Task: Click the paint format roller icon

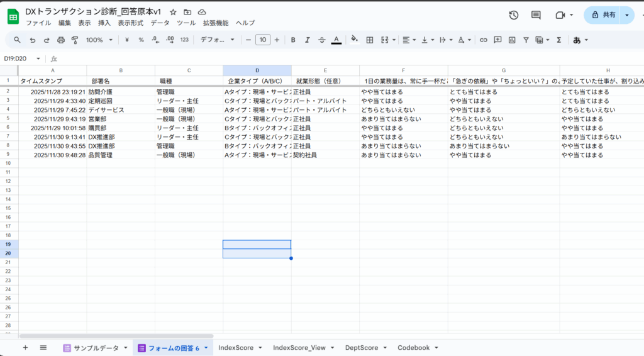Action: pos(75,40)
